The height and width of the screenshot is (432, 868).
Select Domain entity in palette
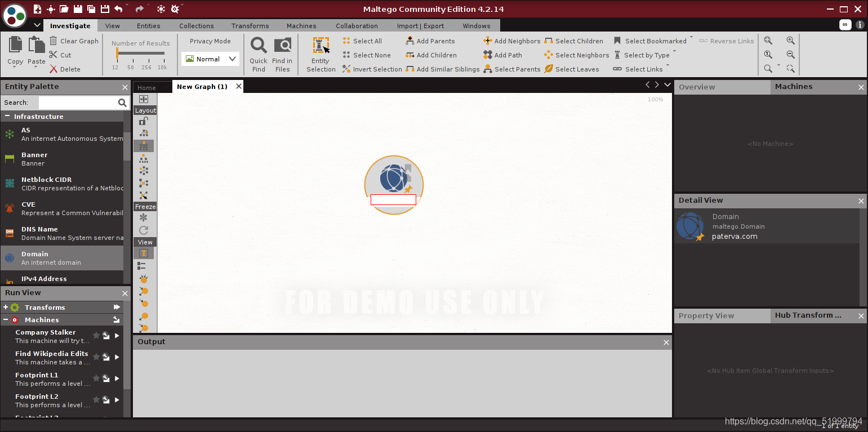coord(62,258)
